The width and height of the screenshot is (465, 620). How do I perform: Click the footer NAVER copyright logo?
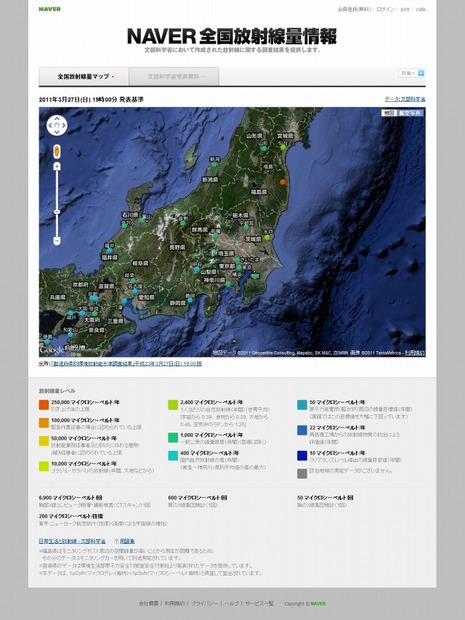click(318, 603)
